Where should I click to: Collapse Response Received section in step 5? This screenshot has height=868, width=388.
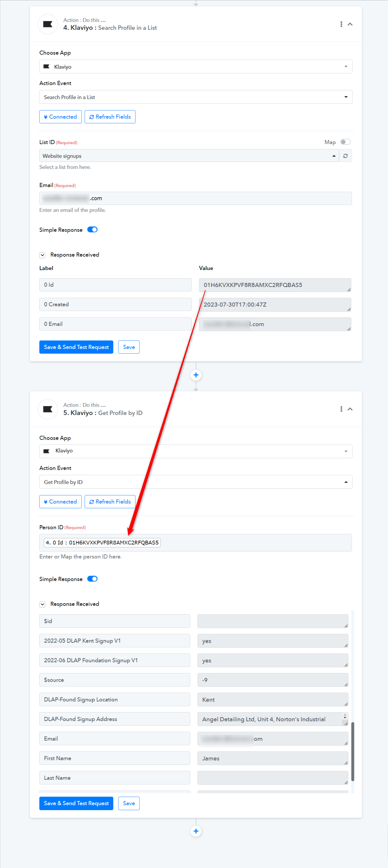pyautogui.click(x=42, y=604)
